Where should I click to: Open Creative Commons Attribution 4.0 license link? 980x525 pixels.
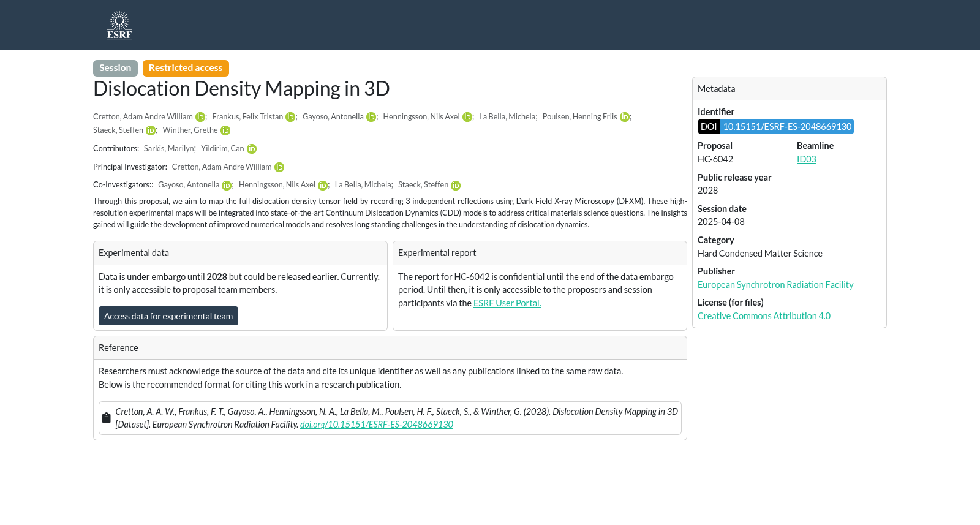(764, 316)
